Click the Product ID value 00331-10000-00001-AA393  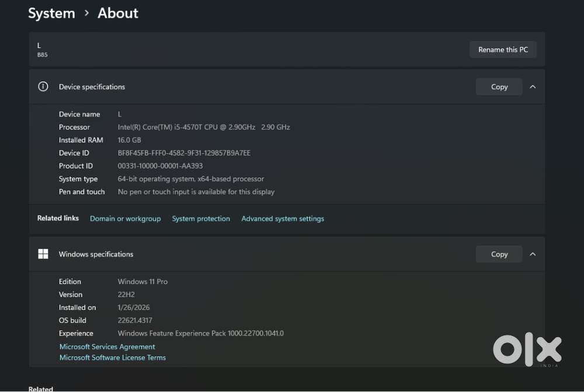160,166
